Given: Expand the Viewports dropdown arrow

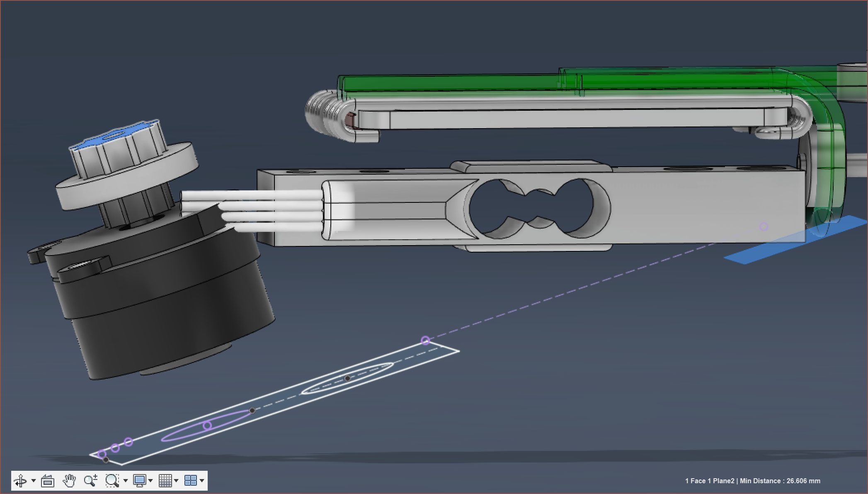Looking at the screenshot, I should click(x=202, y=481).
